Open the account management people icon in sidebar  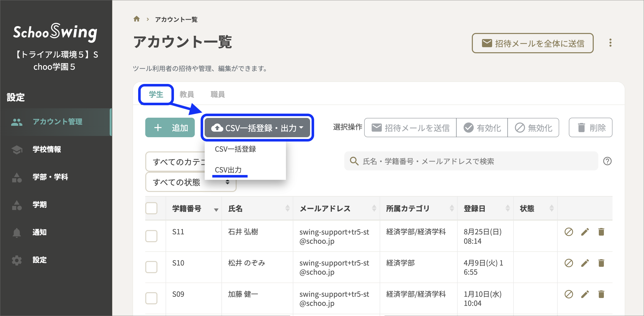point(17,122)
